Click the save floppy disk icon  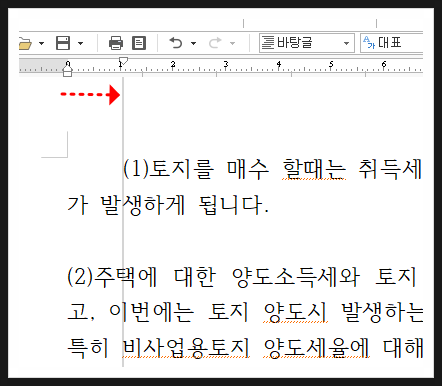(x=63, y=43)
